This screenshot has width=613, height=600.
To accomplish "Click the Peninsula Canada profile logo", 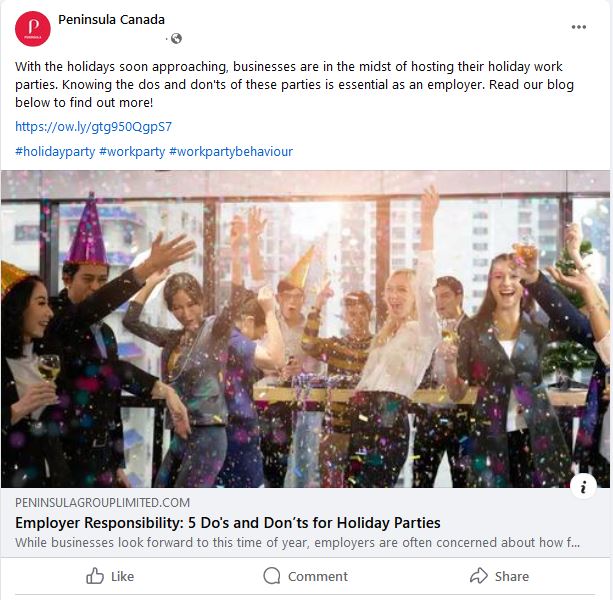I will pyautogui.click(x=32, y=29).
